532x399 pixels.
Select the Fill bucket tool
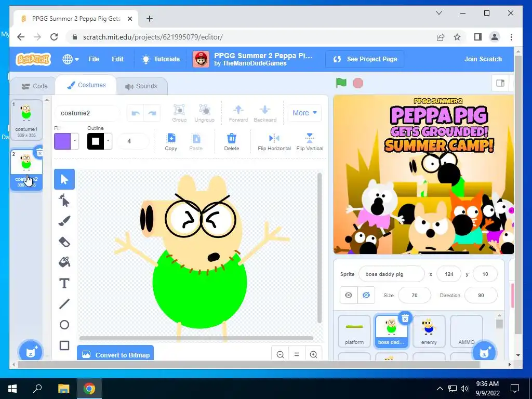pyautogui.click(x=64, y=262)
